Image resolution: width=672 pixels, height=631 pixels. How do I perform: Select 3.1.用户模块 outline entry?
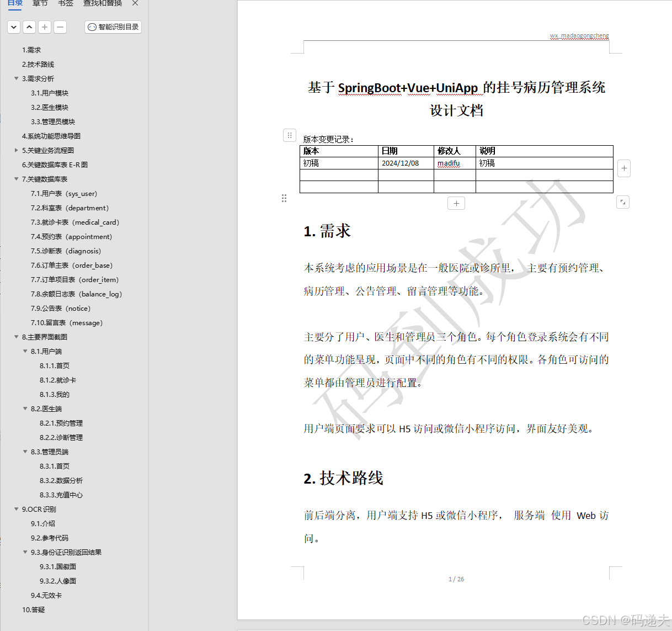coord(50,93)
